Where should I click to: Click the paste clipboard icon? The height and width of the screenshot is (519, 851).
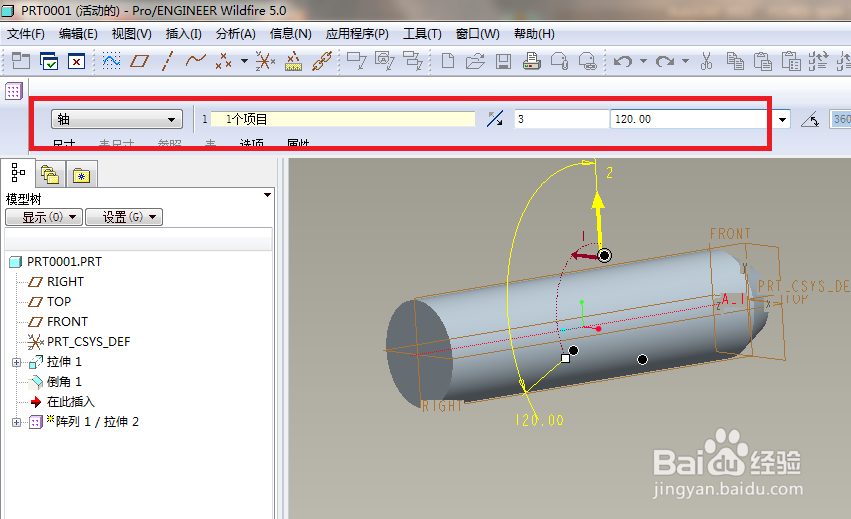tap(763, 61)
